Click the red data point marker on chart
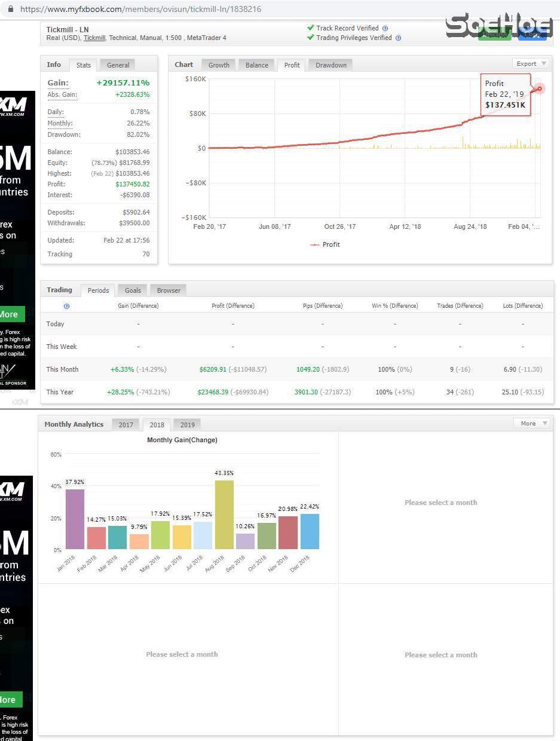The height and width of the screenshot is (741, 560). [x=540, y=89]
